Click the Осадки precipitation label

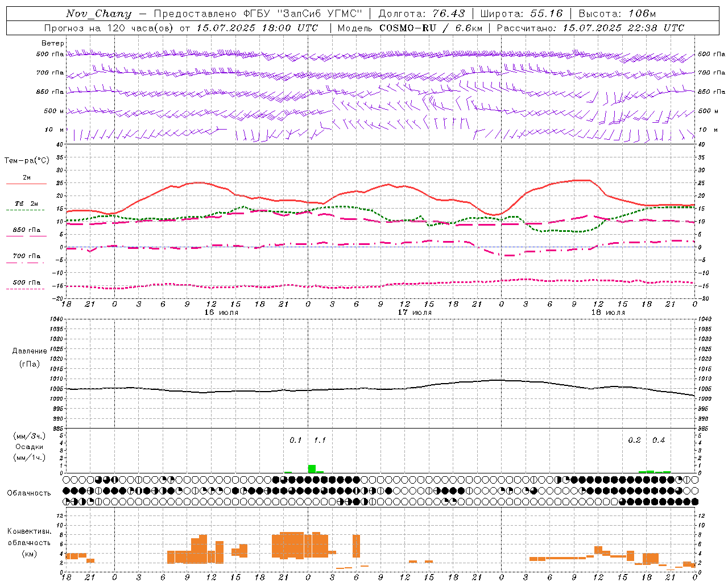click(30, 447)
